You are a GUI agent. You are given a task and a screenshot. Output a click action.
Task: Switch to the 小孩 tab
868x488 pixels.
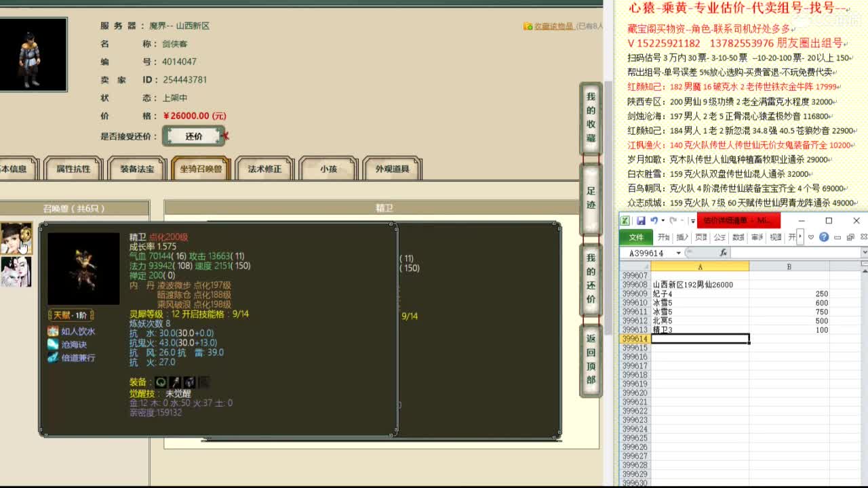click(328, 169)
